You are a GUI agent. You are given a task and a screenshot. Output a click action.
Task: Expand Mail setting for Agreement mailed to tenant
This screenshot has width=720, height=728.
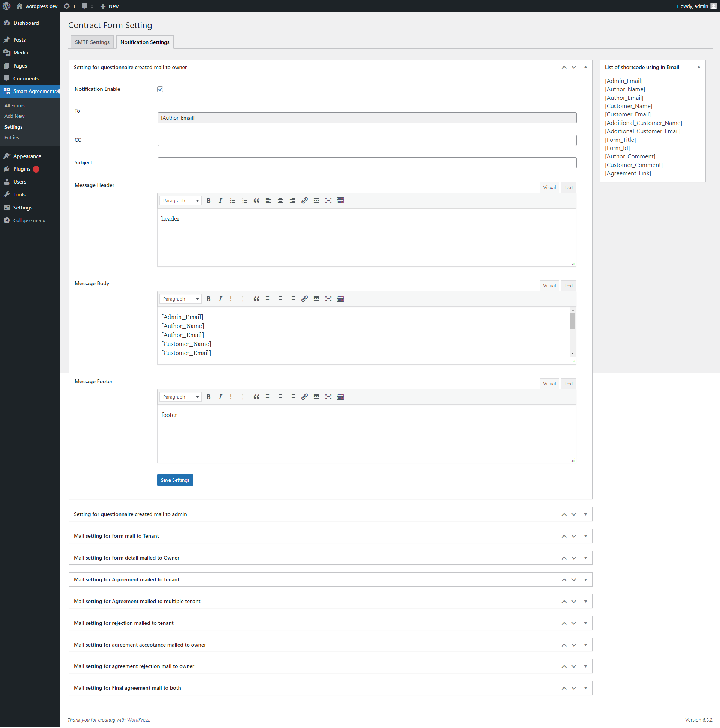585,579
